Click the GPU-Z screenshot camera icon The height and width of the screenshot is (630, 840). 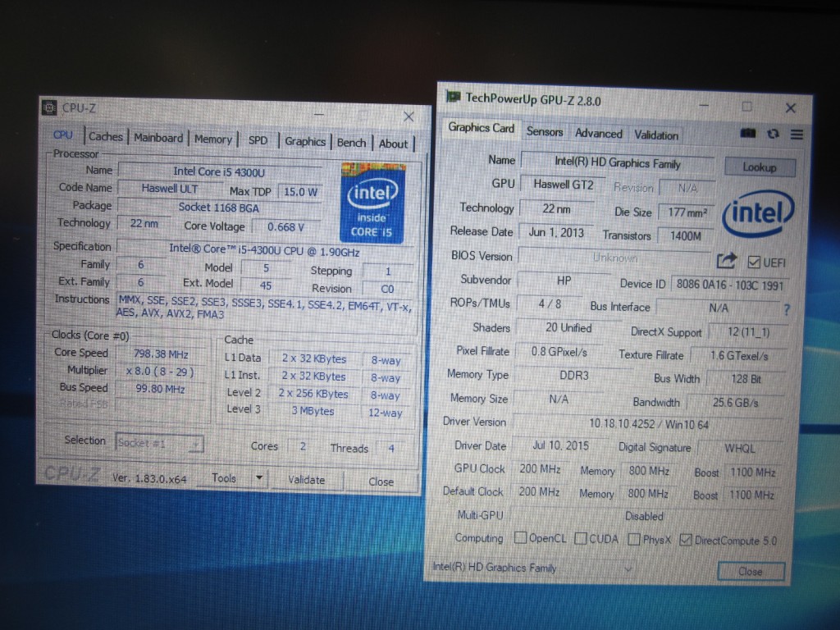coord(748,133)
